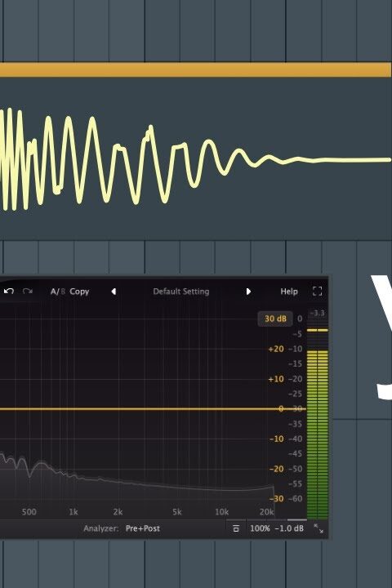The width and height of the screenshot is (392, 588).
Task: Click the greyed redo arrow icon
Action: pyautogui.click(x=28, y=291)
